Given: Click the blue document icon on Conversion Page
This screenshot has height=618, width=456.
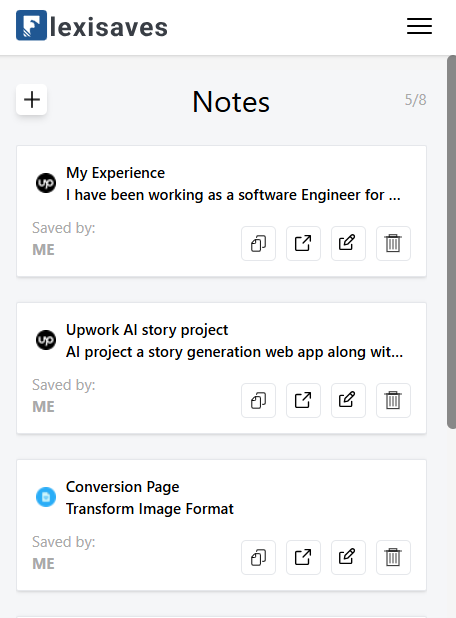Looking at the screenshot, I should (x=46, y=497).
